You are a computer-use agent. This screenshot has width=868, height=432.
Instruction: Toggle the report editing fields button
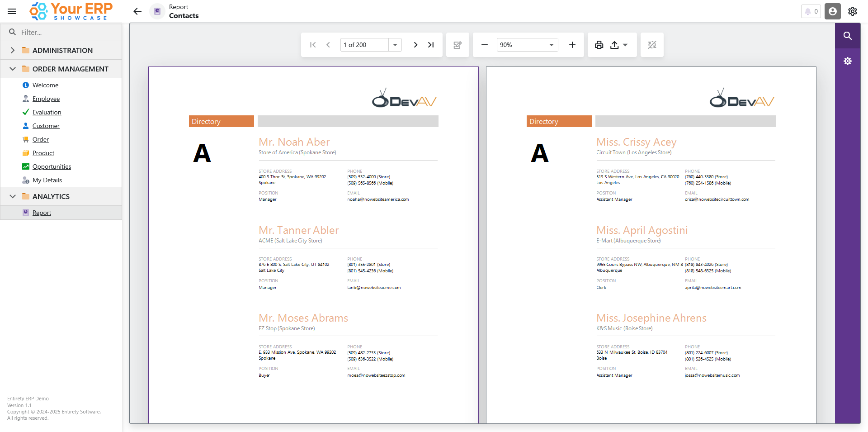click(458, 45)
